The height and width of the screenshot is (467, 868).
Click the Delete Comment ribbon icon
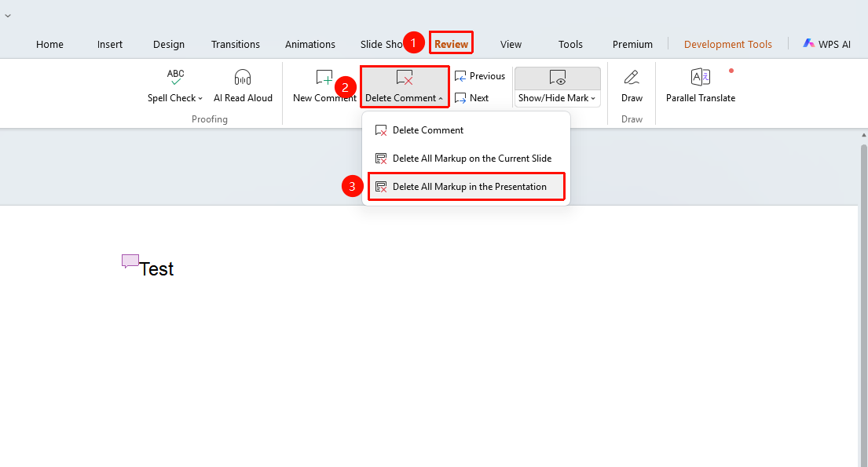click(x=405, y=78)
